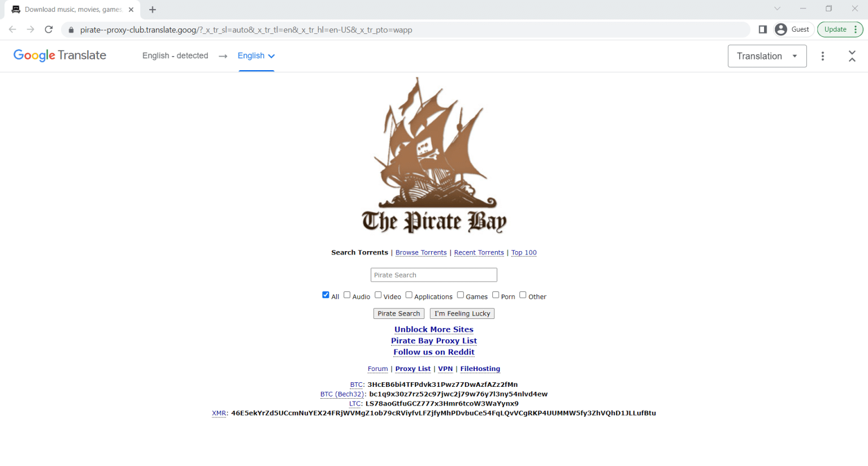Reload the page with the refresh icon
Viewport: 868px width, 466px height.
coord(49,29)
